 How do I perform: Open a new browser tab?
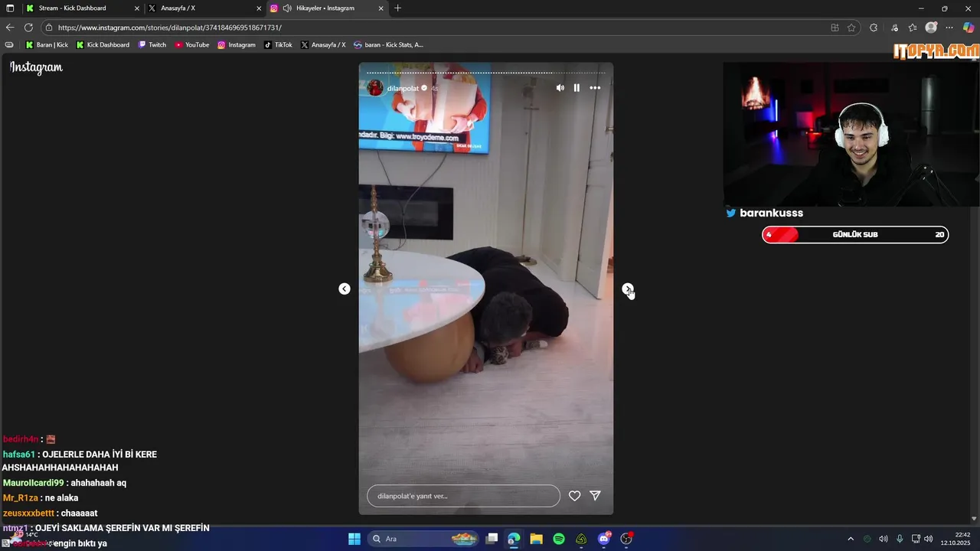(x=397, y=8)
